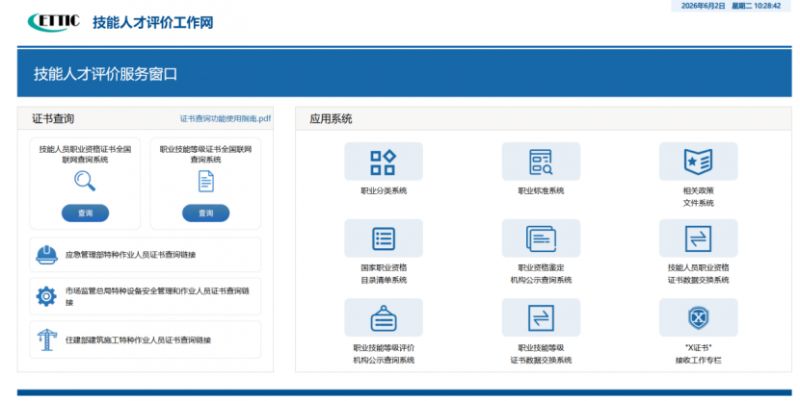Screen dimensions: 800x401
Task: Click the CETTIC logo in header
Action: tap(54, 22)
